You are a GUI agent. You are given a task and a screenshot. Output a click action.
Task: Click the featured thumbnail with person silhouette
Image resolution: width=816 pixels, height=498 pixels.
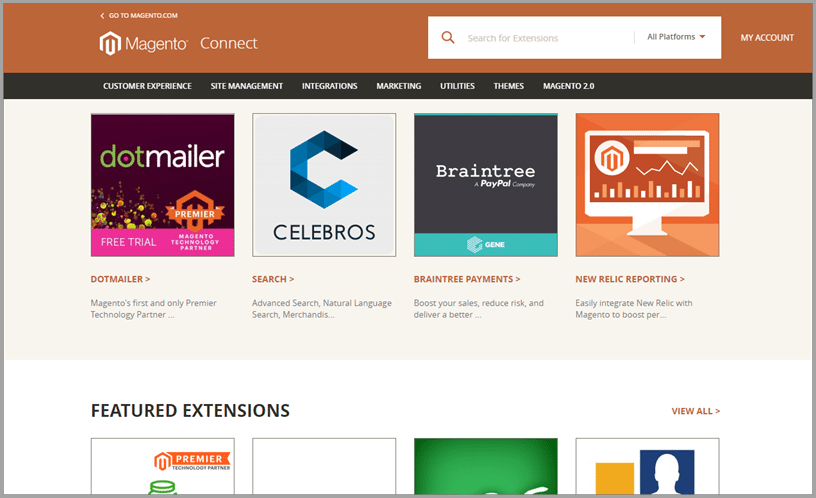pos(647,466)
